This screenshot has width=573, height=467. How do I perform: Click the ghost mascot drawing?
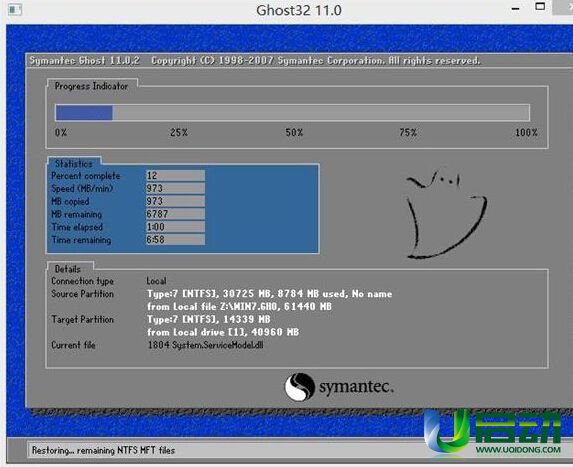(x=446, y=214)
